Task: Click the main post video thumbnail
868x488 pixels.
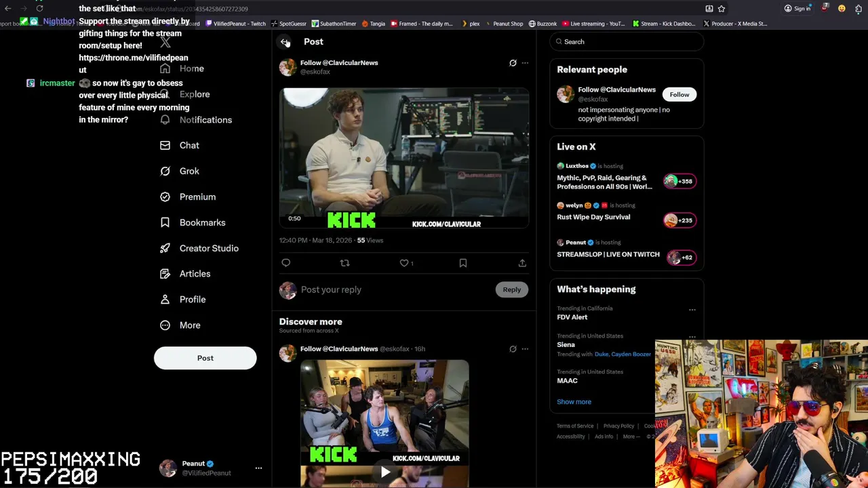Action: click(404, 158)
